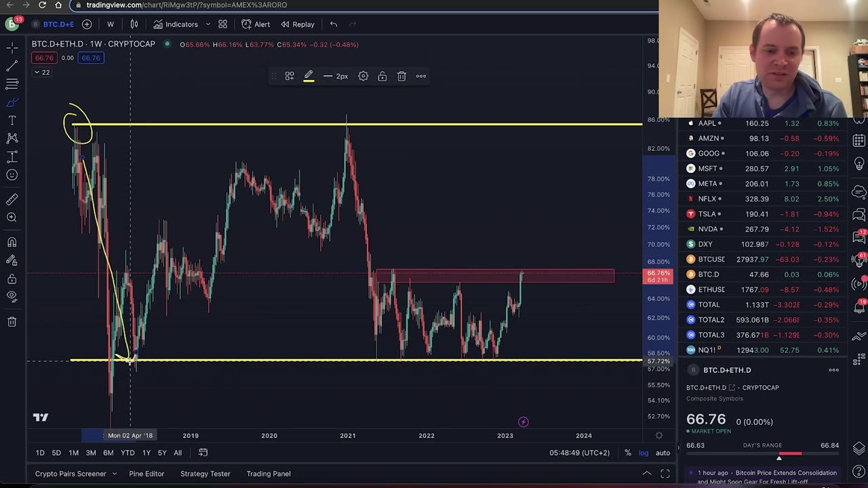Select the trend line drawing tool

click(x=12, y=66)
